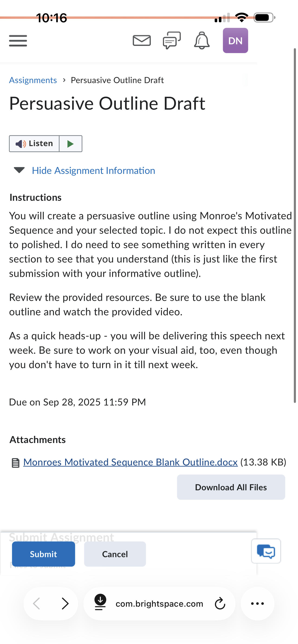Open the browser three-dot more menu
The height and width of the screenshot is (644, 298).
257,604
